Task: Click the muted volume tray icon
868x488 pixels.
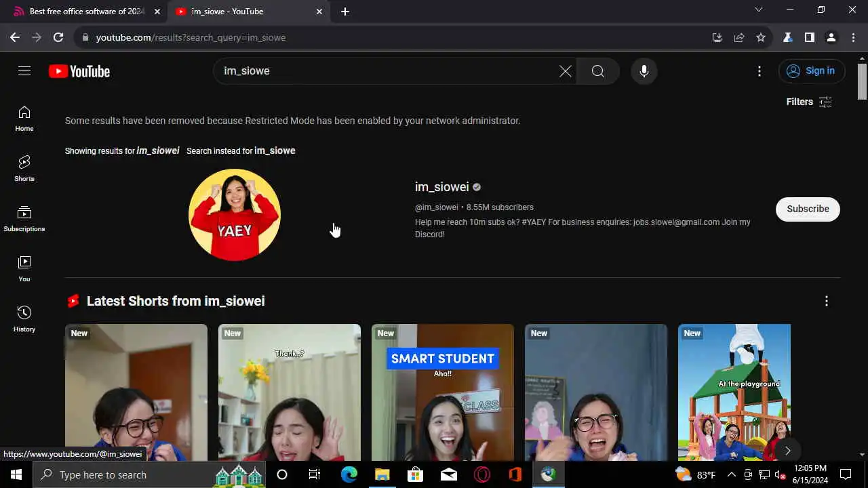Action: coord(781,474)
